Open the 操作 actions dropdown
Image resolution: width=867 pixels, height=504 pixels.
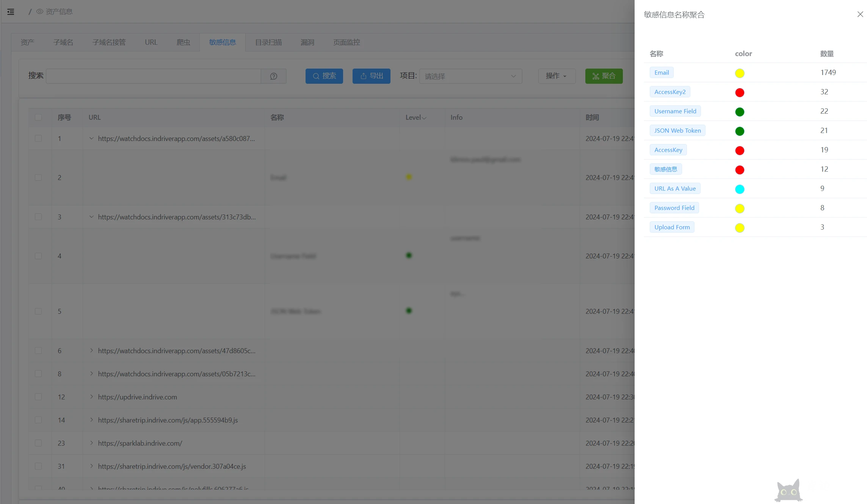click(557, 76)
